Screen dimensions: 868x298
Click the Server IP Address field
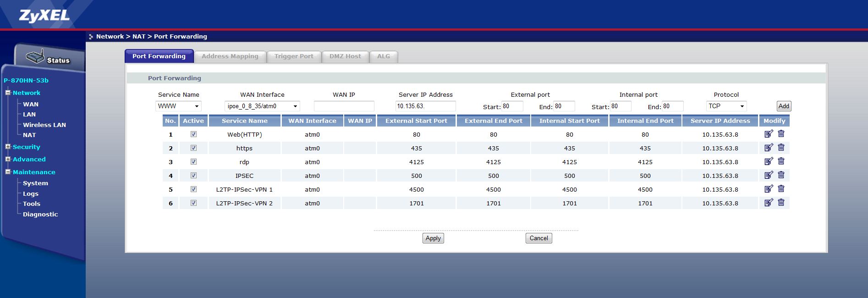click(x=425, y=106)
